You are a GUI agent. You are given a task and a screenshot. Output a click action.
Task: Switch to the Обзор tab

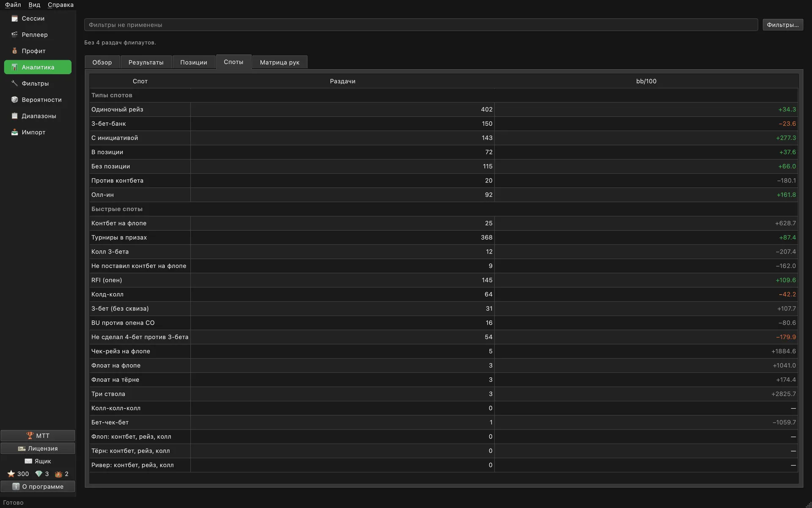(x=102, y=62)
